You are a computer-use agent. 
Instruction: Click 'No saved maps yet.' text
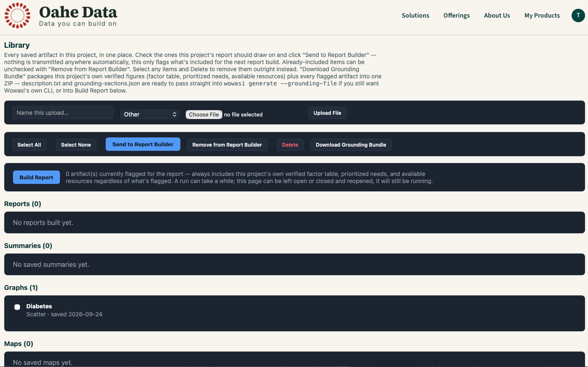coord(43,362)
